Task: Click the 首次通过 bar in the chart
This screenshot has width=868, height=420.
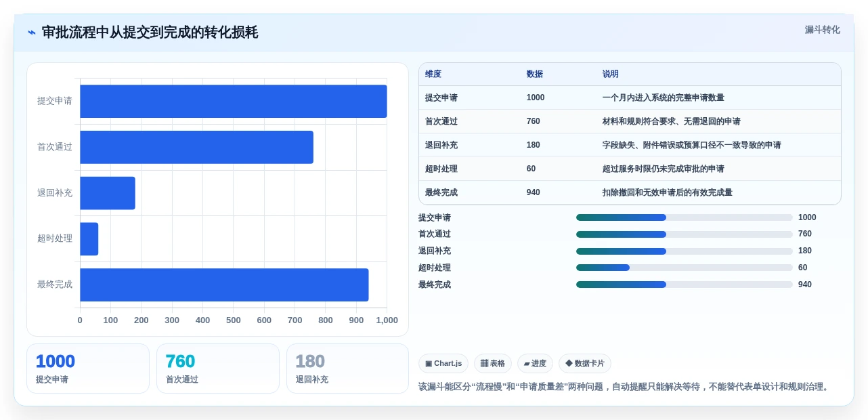Action: click(x=196, y=147)
